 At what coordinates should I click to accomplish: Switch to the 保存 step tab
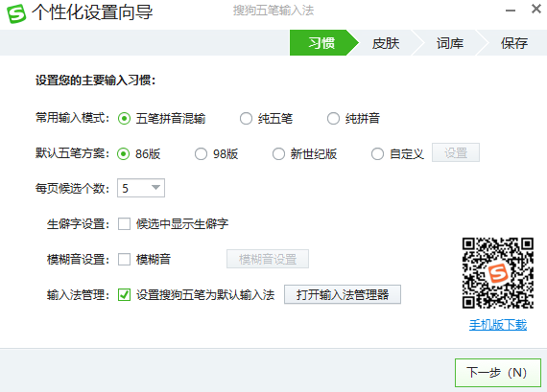click(x=514, y=43)
